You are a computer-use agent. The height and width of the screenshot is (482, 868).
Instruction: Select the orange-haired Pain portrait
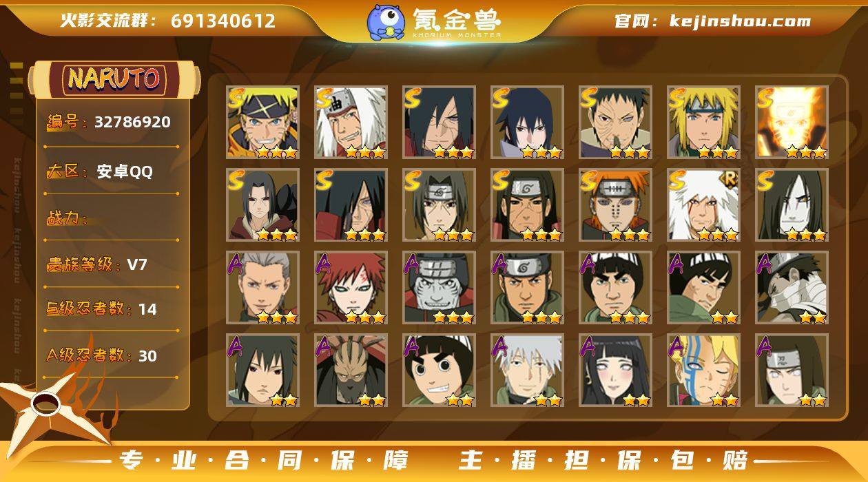click(x=615, y=205)
